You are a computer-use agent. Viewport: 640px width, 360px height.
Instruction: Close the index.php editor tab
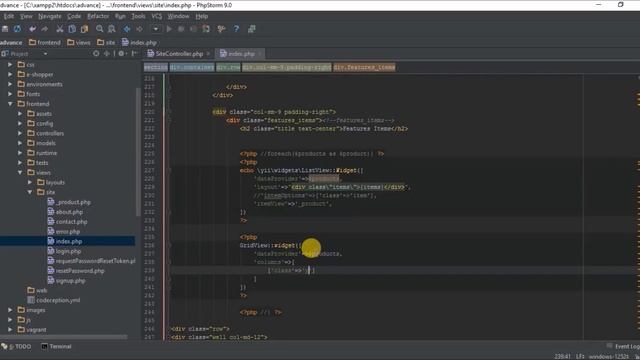tap(260, 53)
